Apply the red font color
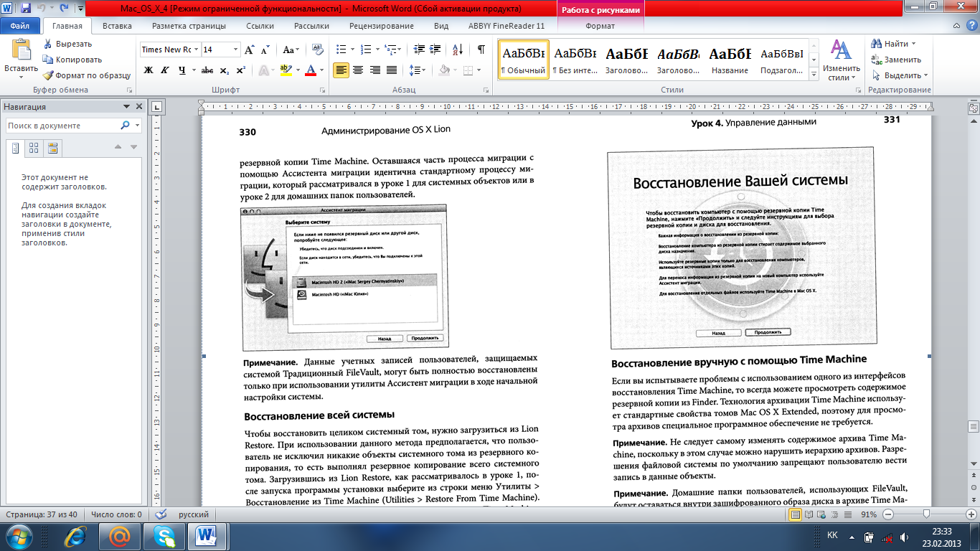This screenshot has width=980, height=551. [310, 70]
